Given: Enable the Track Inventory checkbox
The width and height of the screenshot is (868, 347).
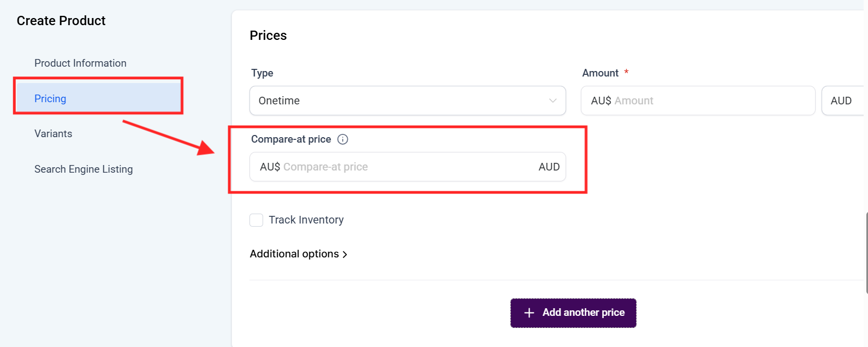Looking at the screenshot, I should (256, 220).
